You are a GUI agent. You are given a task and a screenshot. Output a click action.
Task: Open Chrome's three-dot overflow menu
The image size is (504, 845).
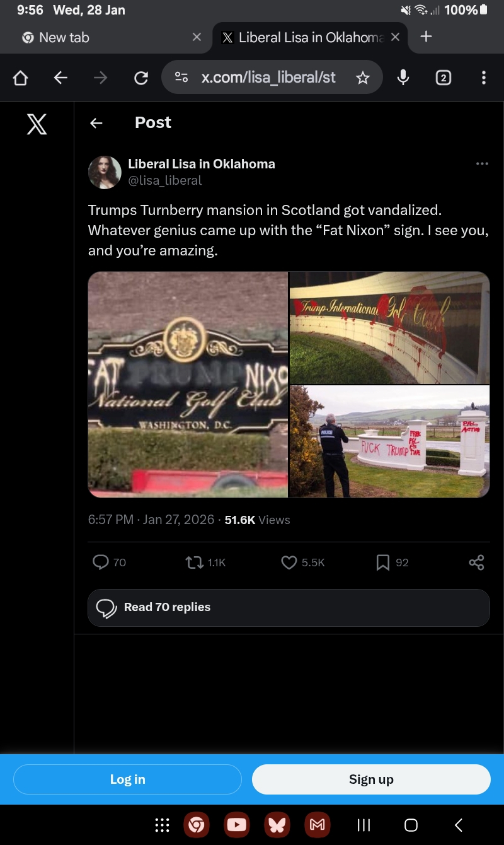(x=483, y=78)
